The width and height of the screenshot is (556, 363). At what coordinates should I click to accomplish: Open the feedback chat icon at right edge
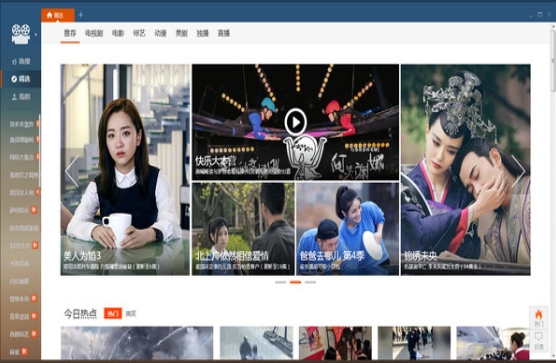[x=539, y=339]
